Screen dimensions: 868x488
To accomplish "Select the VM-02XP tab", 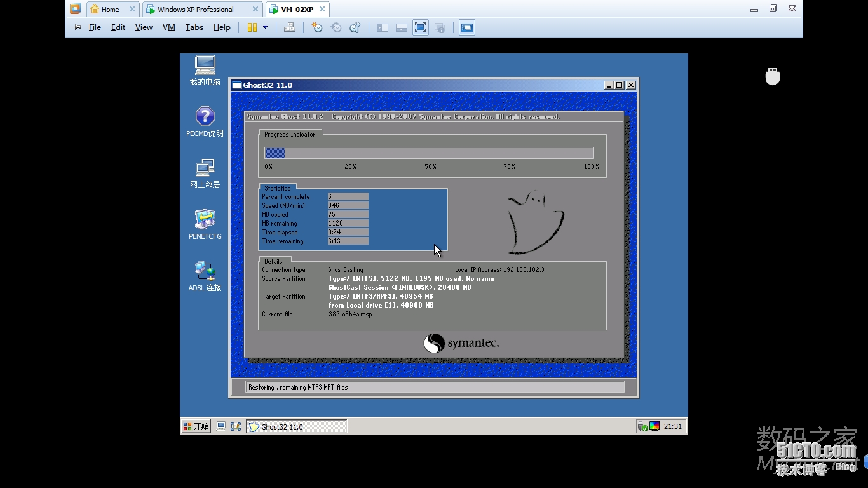I will click(297, 10).
